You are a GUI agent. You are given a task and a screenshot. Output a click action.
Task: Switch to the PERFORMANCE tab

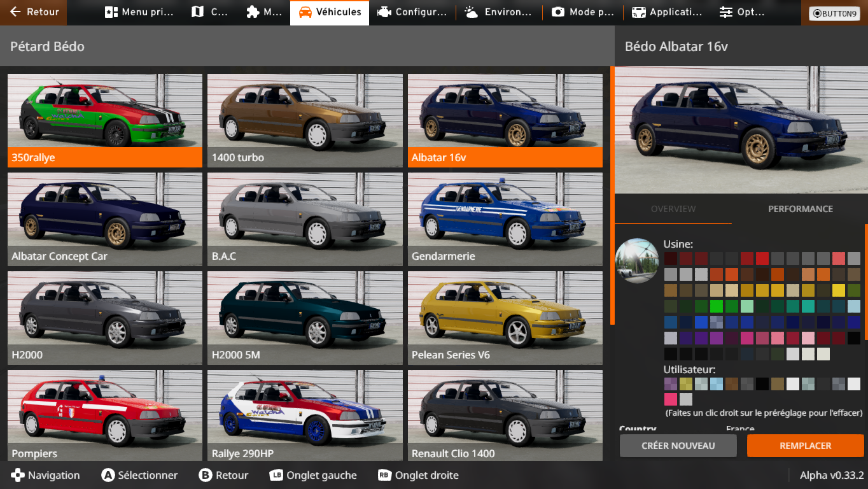(800, 209)
